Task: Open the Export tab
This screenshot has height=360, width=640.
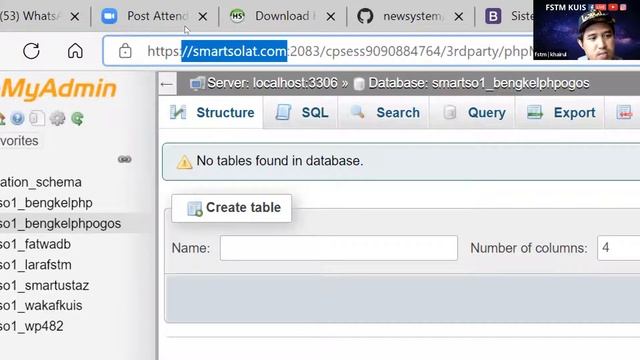Action: [560, 113]
